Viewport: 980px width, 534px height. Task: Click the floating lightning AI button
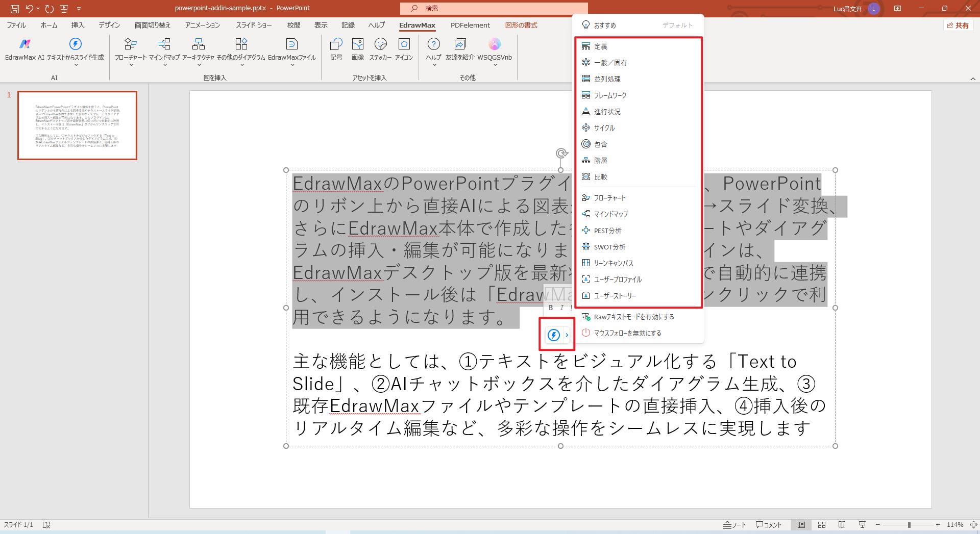(554, 335)
